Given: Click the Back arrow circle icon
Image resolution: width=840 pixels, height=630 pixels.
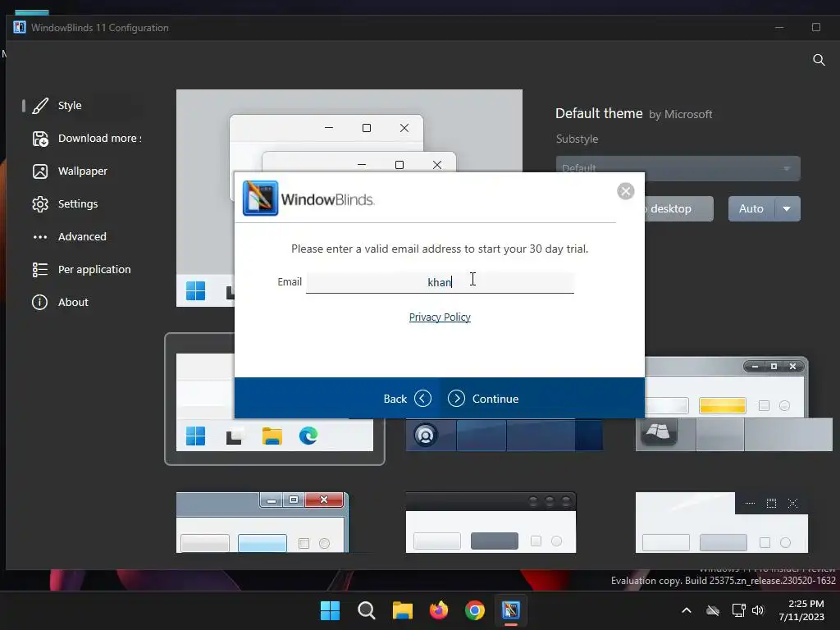Looking at the screenshot, I should click(x=422, y=399).
